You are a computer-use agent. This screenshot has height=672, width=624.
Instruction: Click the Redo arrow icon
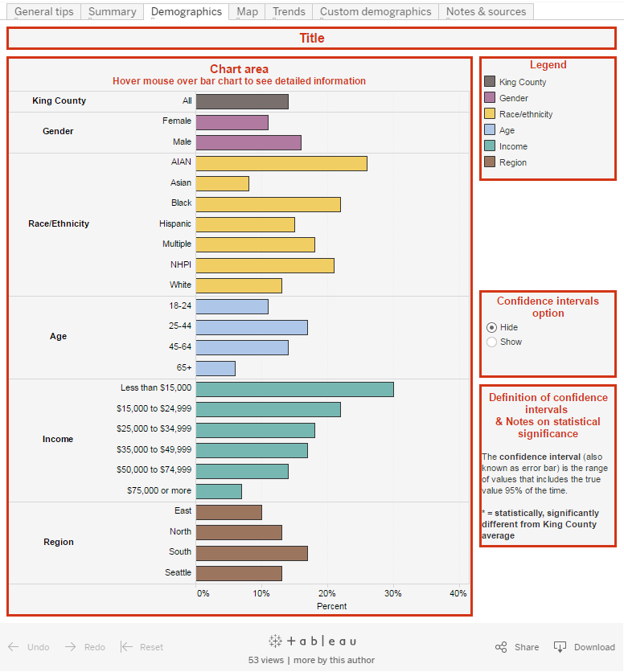(x=70, y=647)
